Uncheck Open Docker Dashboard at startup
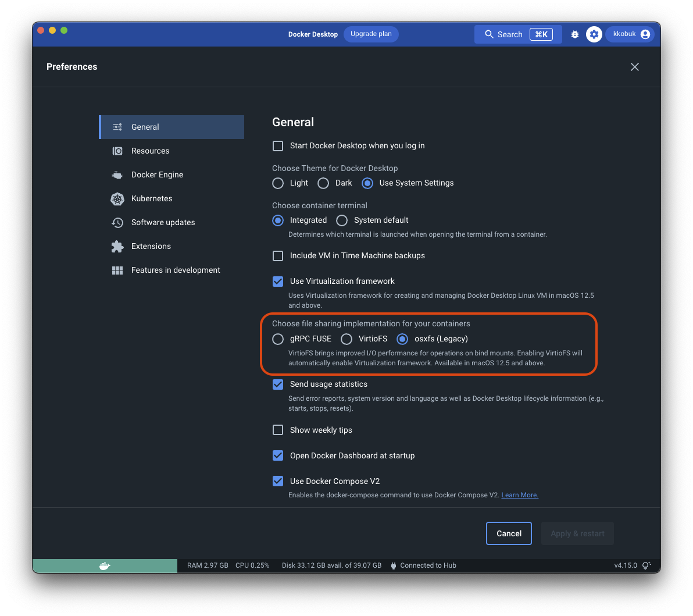This screenshot has width=693, height=616. coord(277,455)
